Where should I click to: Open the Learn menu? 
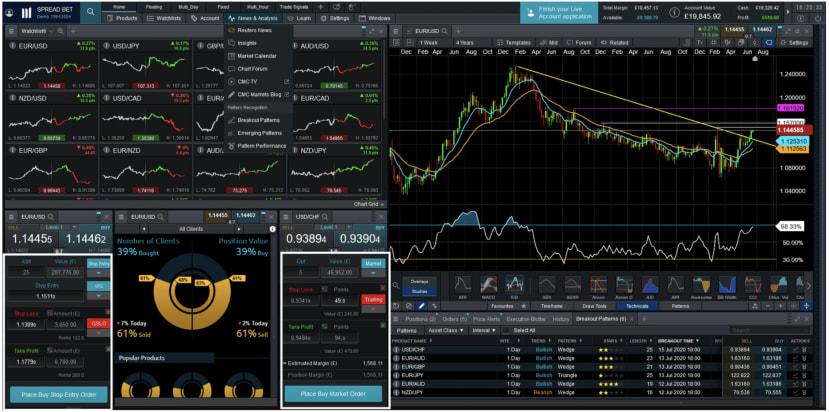coord(300,18)
